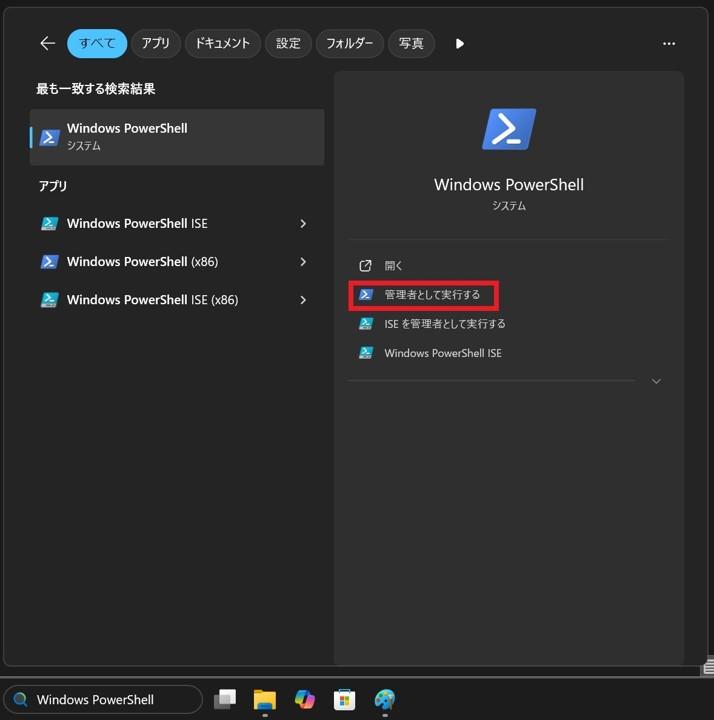714x720 pixels.
Task: Expand Windows PowerShell ISE (x86) chevron
Action: 303,300
